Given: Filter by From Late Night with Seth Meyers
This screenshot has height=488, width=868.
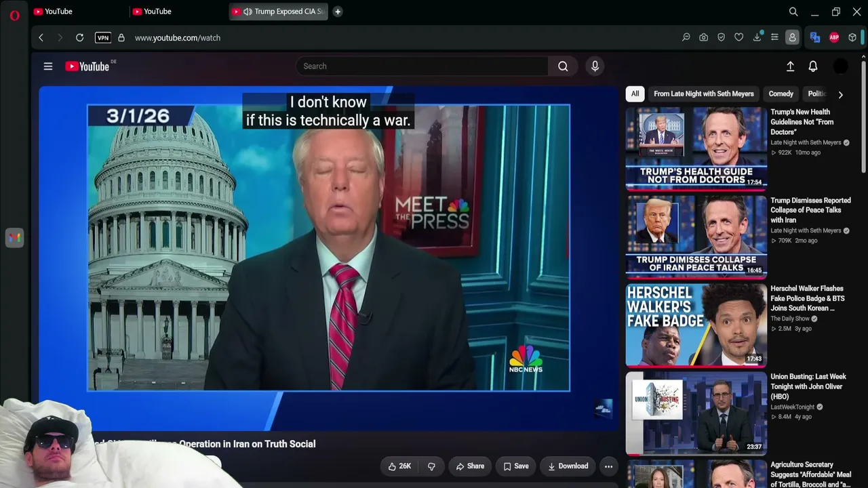Looking at the screenshot, I should pos(704,94).
